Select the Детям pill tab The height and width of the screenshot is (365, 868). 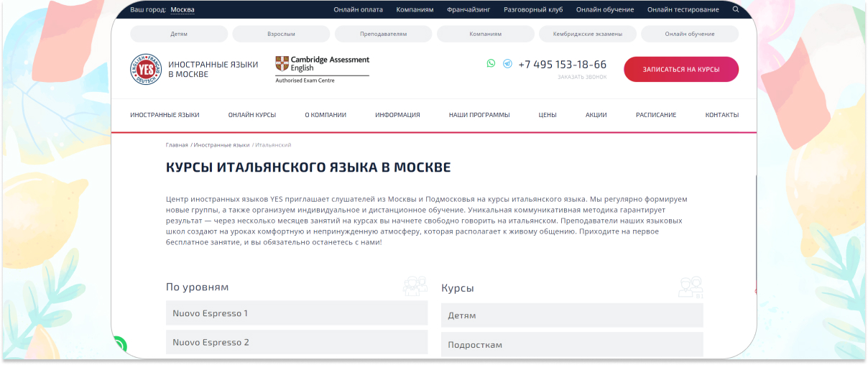pos(179,34)
